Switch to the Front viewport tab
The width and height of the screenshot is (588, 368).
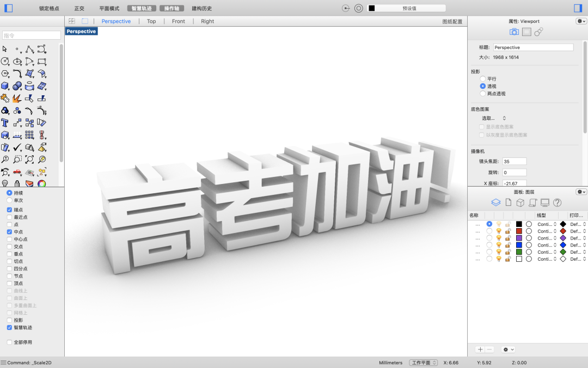pyautogui.click(x=178, y=21)
